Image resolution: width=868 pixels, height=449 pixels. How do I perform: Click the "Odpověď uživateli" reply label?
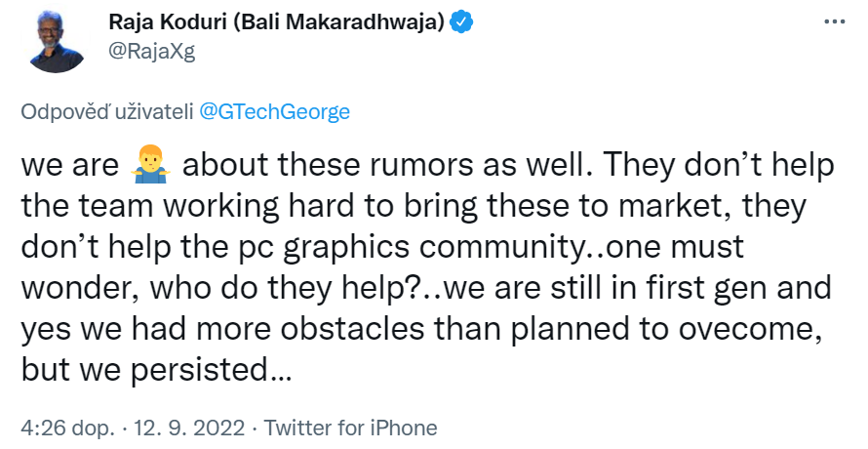(107, 112)
